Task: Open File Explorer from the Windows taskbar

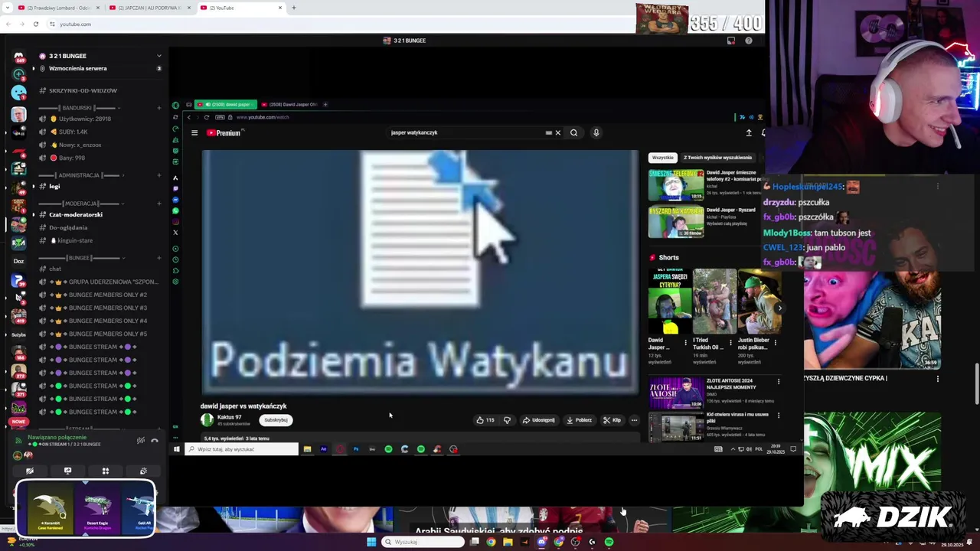Action: pyautogui.click(x=508, y=542)
